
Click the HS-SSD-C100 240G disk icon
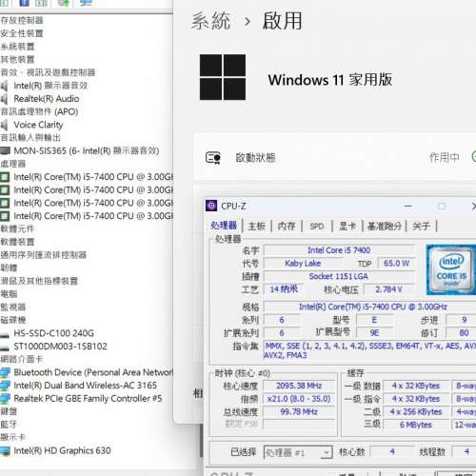[5, 334]
